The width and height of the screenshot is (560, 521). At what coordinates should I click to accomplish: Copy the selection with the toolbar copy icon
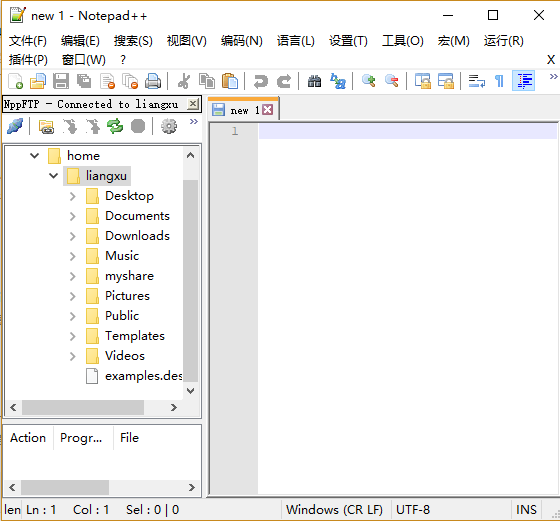pos(207,81)
